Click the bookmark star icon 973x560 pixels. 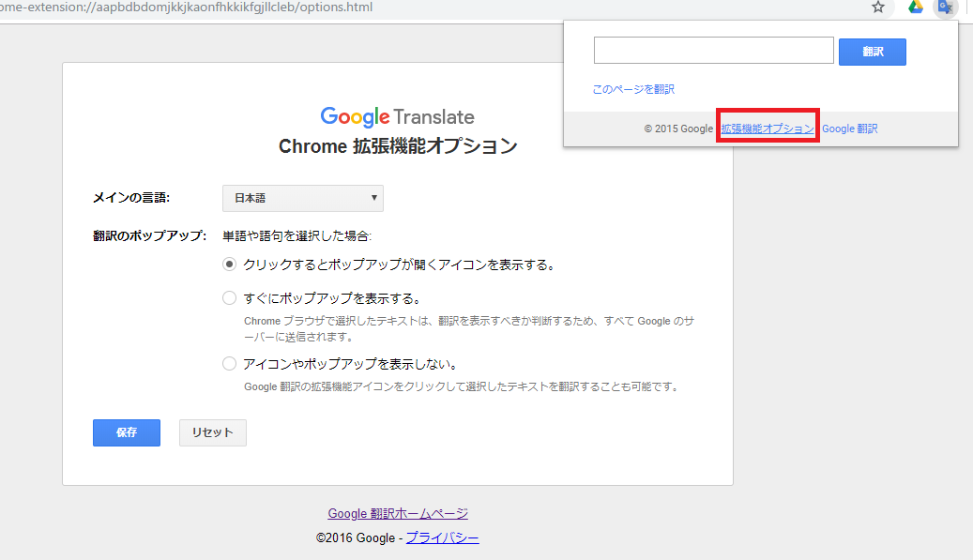pyautogui.click(x=877, y=7)
